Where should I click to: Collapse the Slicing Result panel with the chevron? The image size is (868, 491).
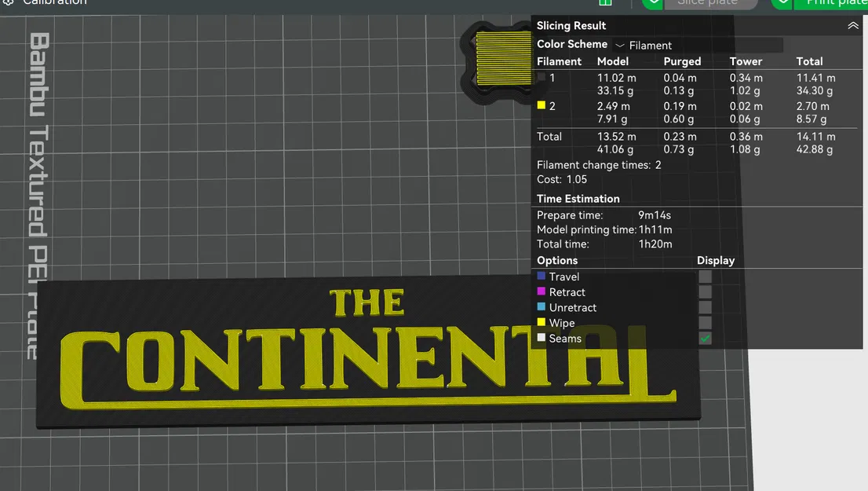coord(853,25)
